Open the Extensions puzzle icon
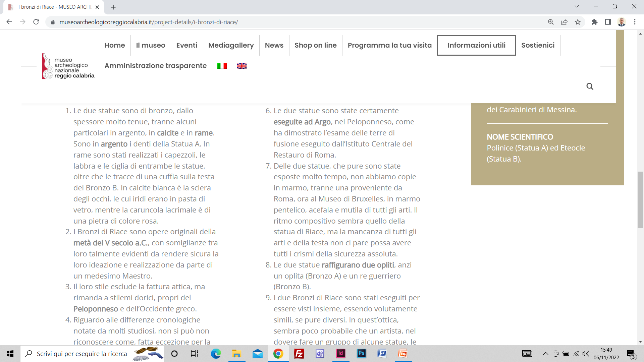 (x=594, y=22)
